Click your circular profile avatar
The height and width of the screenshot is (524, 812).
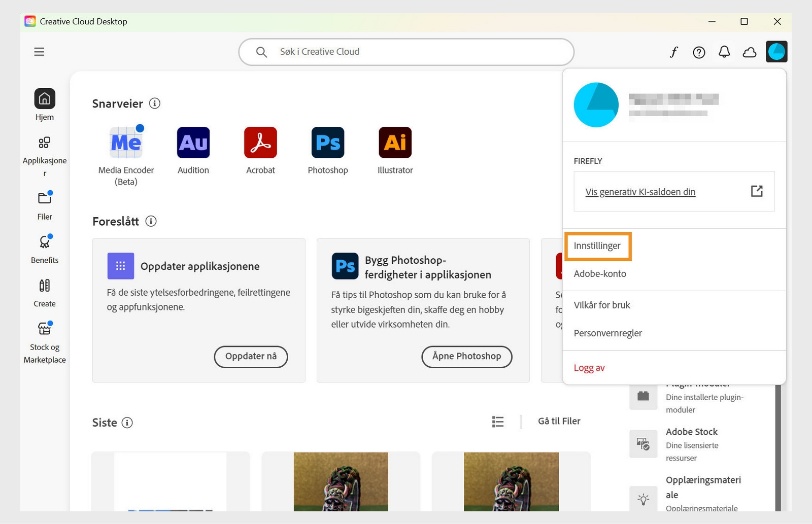click(x=776, y=51)
